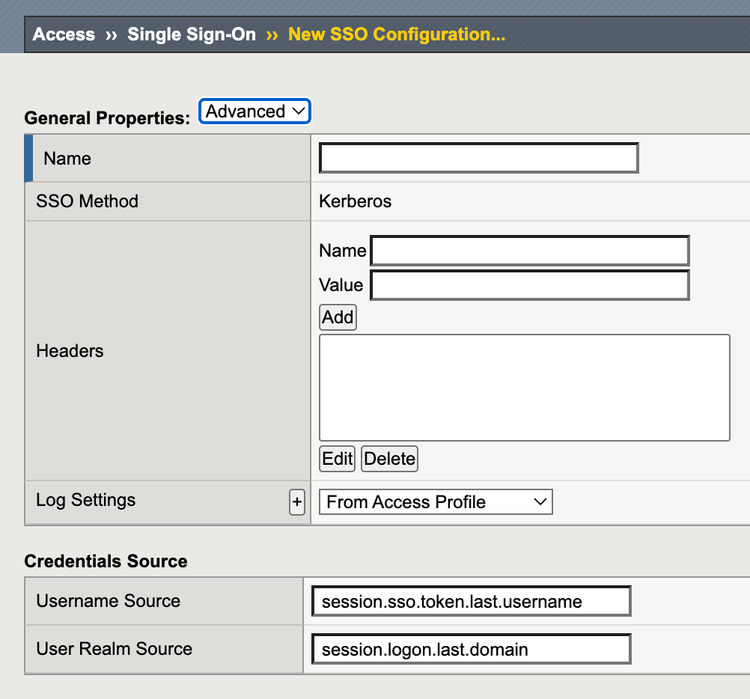Click the Edit button under headers list
The height and width of the screenshot is (699, 750).
[x=337, y=459]
